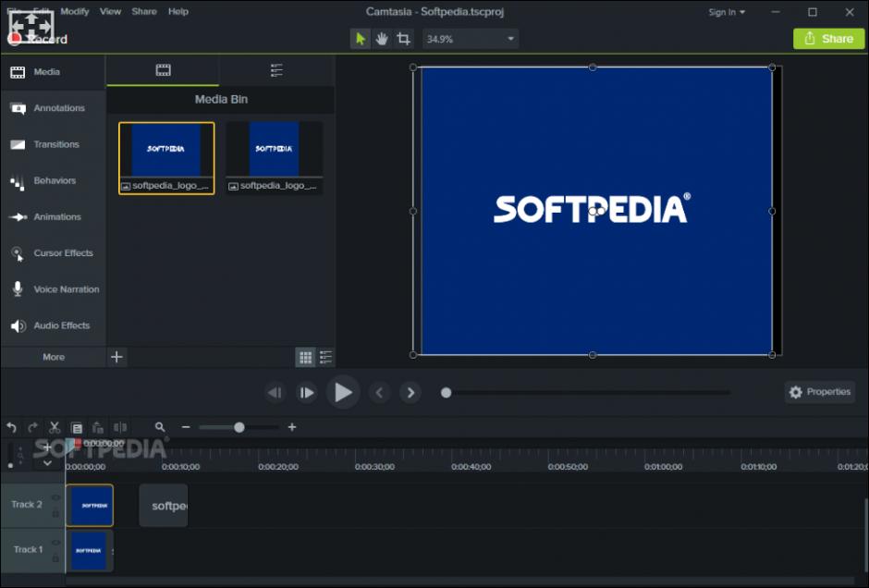Image resolution: width=869 pixels, height=588 pixels.
Task: Open the Behaviors panel
Action: point(53,180)
